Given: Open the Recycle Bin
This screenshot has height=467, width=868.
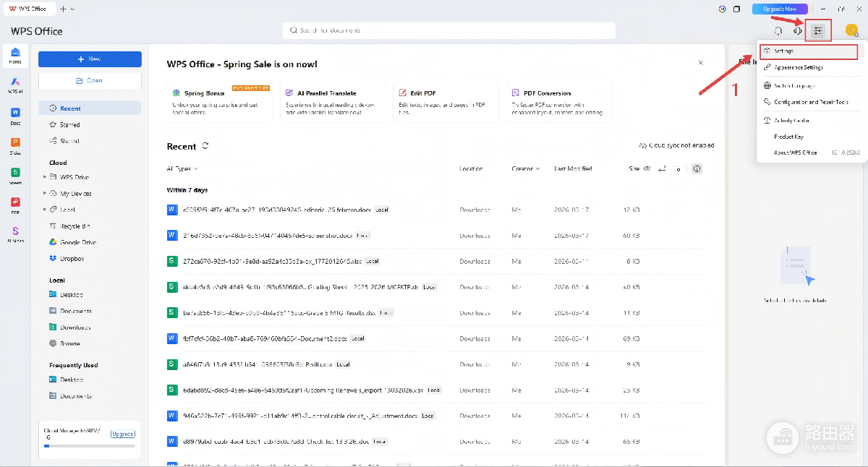Looking at the screenshot, I should (x=69, y=226).
